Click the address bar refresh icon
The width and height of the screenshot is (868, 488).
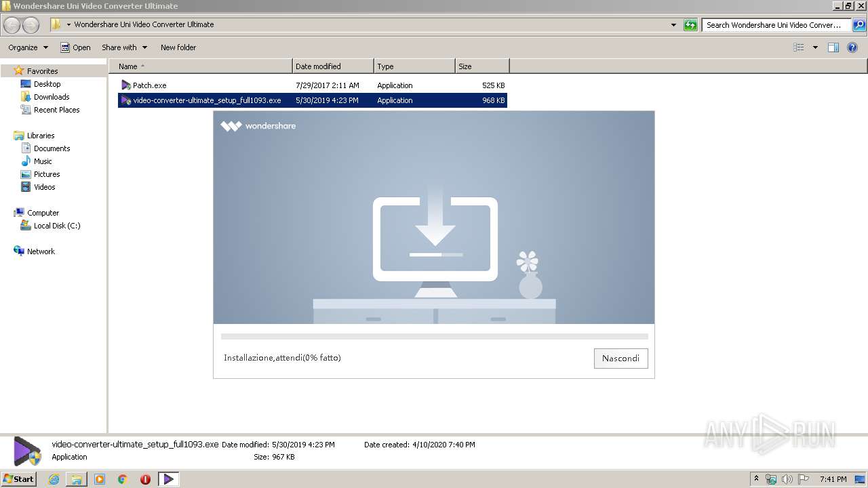coord(690,25)
